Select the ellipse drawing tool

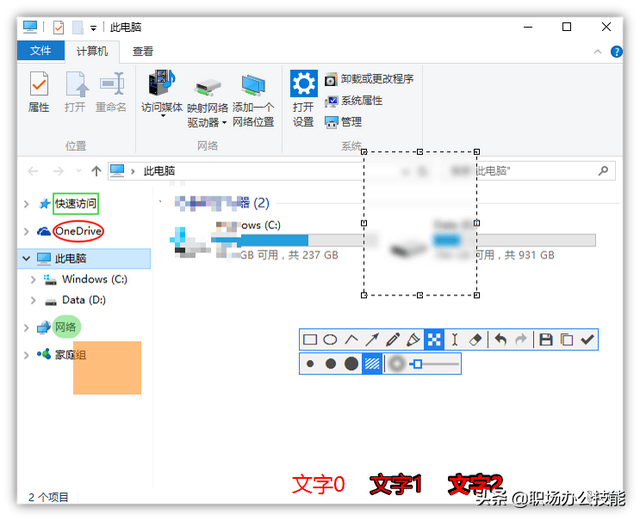[330, 340]
